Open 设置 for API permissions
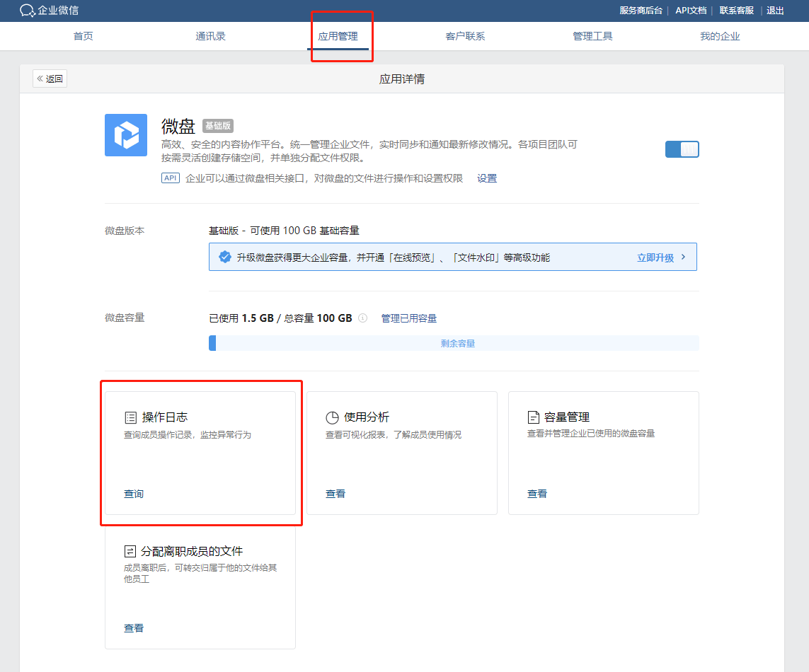Screen dimensions: 809x672 click(x=487, y=178)
